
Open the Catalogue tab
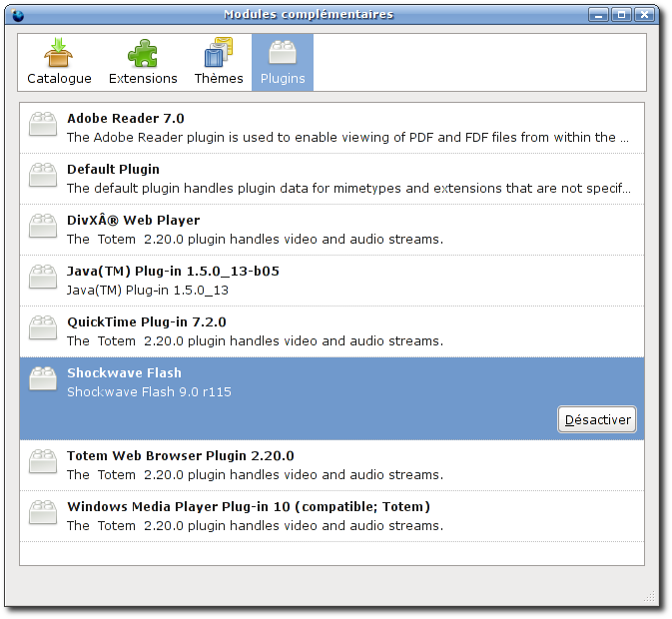point(59,62)
